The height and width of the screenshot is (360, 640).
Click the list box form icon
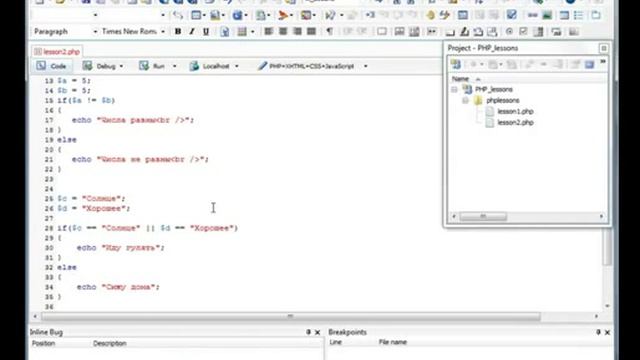(538, 31)
